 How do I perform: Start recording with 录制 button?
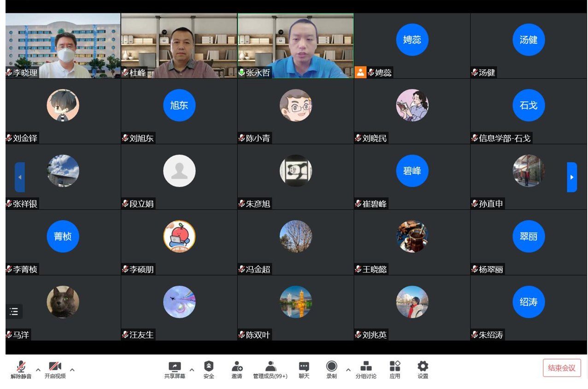click(331, 367)
